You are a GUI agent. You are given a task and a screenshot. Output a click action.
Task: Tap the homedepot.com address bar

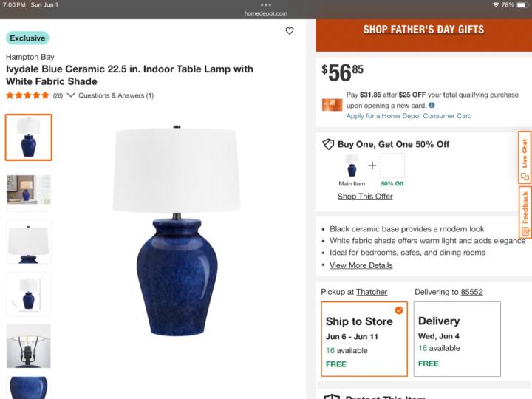pos(266,13)
